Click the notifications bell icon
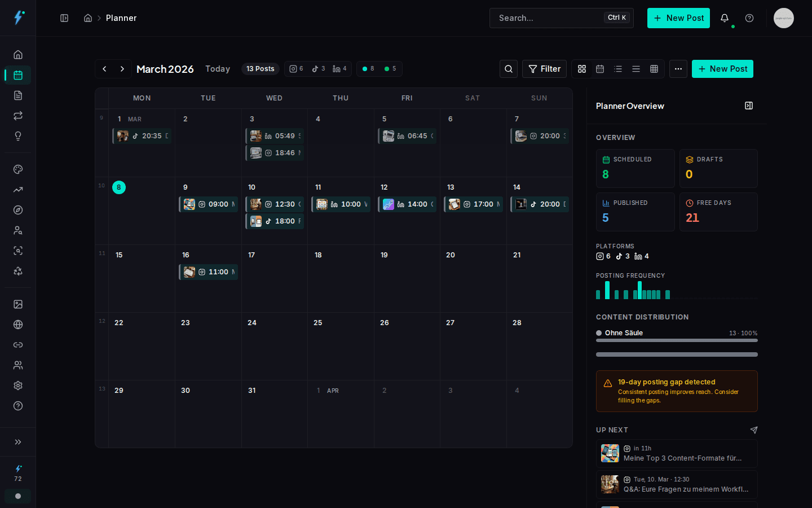 (725, 18)
